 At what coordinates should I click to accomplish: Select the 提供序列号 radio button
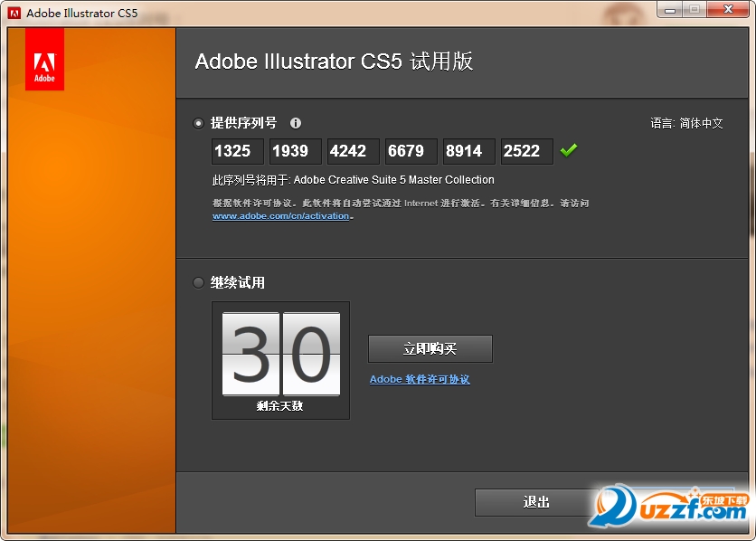pyautogui.click(x=199, y=123)
